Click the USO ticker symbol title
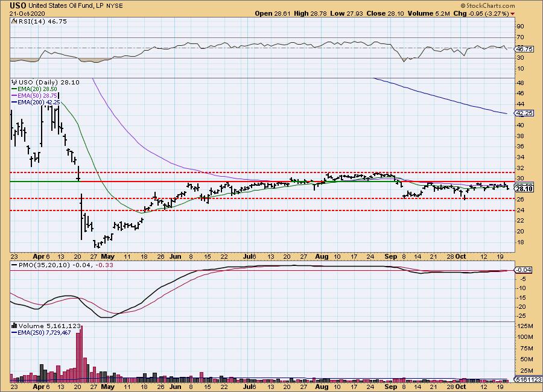 pos(18,5)
